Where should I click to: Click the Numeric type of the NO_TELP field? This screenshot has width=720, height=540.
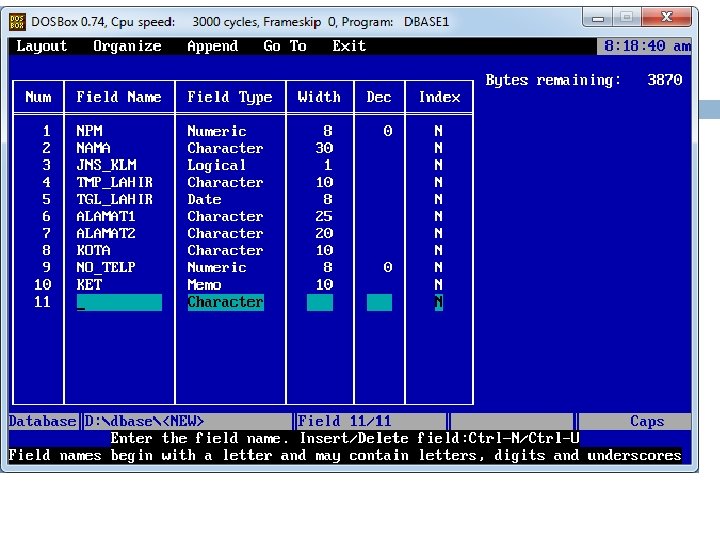point(217,267)
